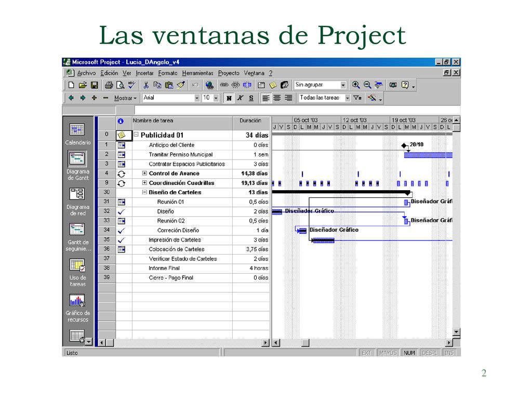Switch to Diagrama de Gantt view

click(x=78, y=166)
